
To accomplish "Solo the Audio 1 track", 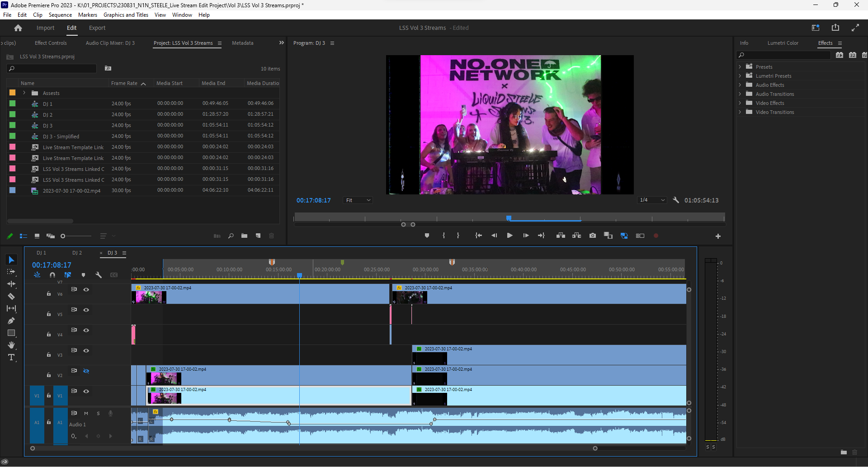I will 98,413.
